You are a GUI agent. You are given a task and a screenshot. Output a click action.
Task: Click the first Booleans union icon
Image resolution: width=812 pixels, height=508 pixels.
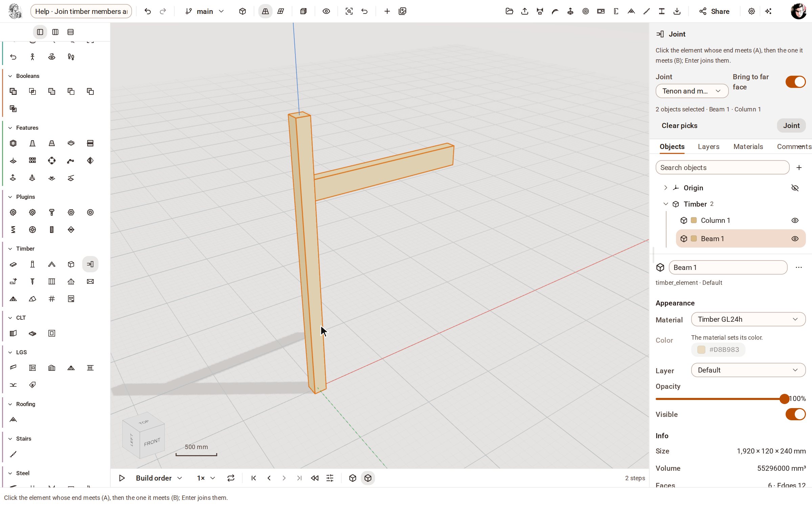coord(13,91)
